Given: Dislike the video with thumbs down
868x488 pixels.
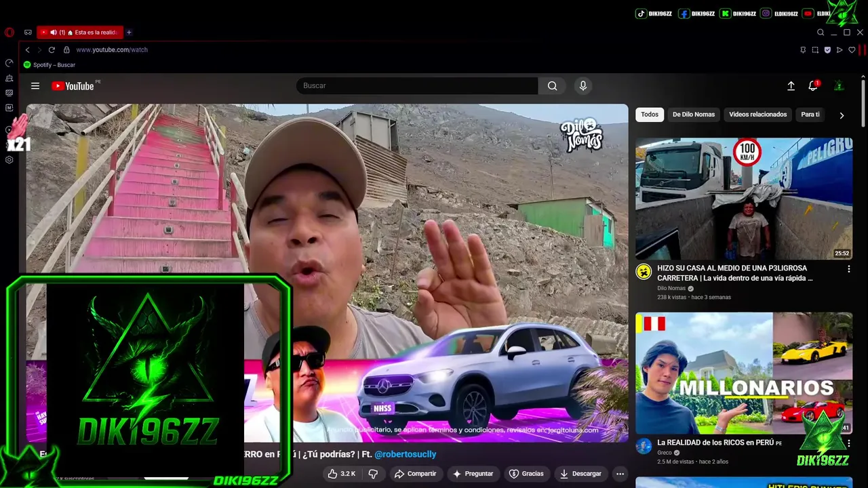Looking at the screenshot, I should (373, 474).
